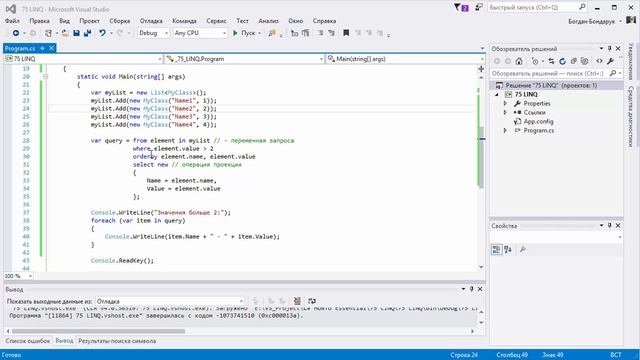Switch to the Список ошибок tab
The width and height of the screenshot is (640, 360).
(28, 341)
